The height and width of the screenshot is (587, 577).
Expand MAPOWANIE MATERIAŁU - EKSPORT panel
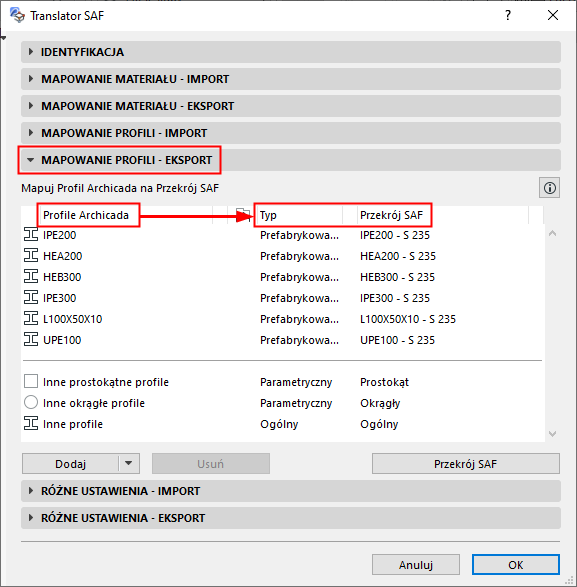point(291,106)
